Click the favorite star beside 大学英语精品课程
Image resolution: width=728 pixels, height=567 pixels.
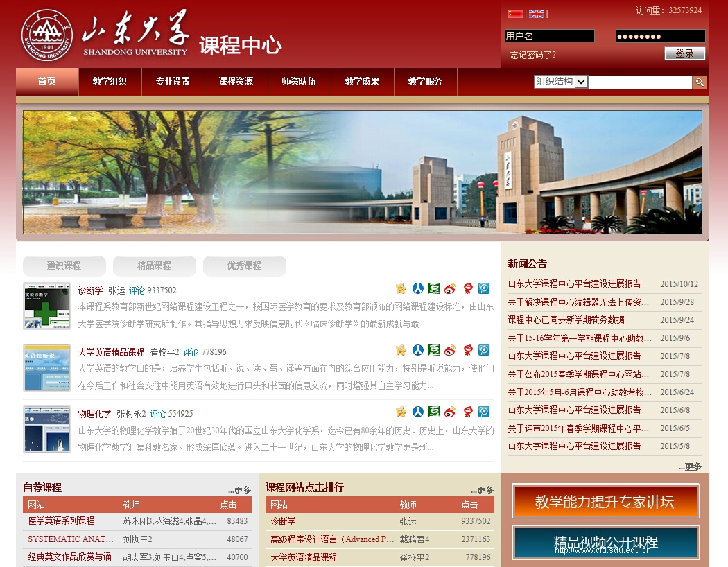(x=401, y=351)
